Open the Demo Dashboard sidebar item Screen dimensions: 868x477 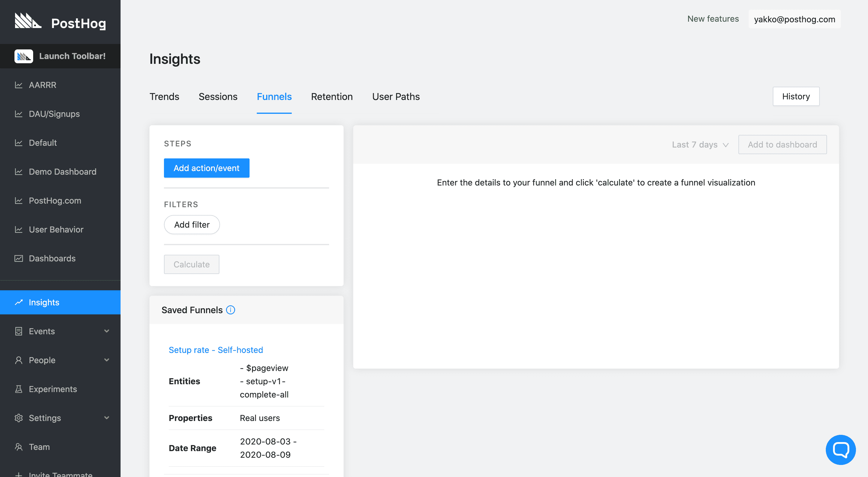click(x=60, y=172)
